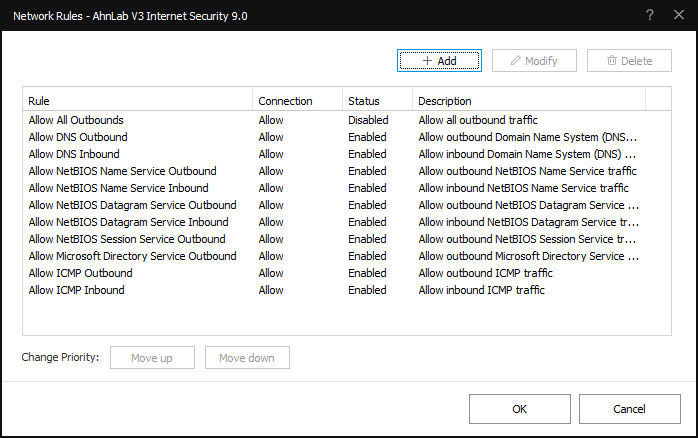Click the Move down priority button

[247, 357]
